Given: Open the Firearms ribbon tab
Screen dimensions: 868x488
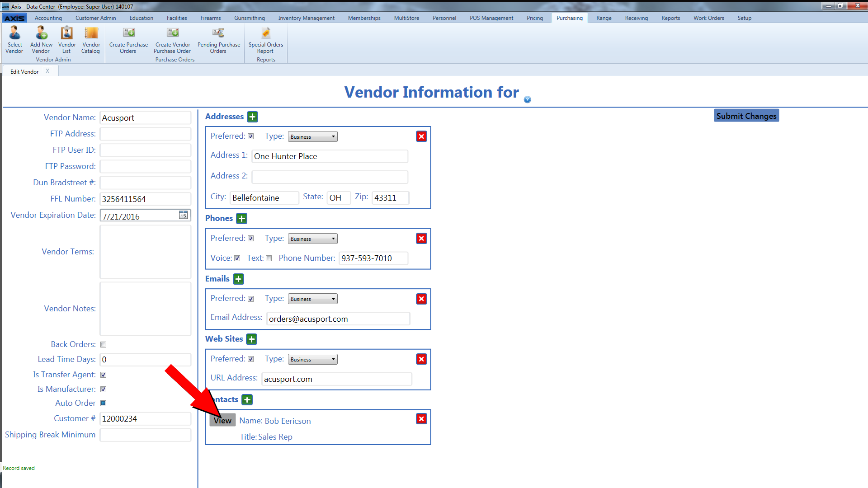Looking at the screenshot, I should tap(211, 18).
